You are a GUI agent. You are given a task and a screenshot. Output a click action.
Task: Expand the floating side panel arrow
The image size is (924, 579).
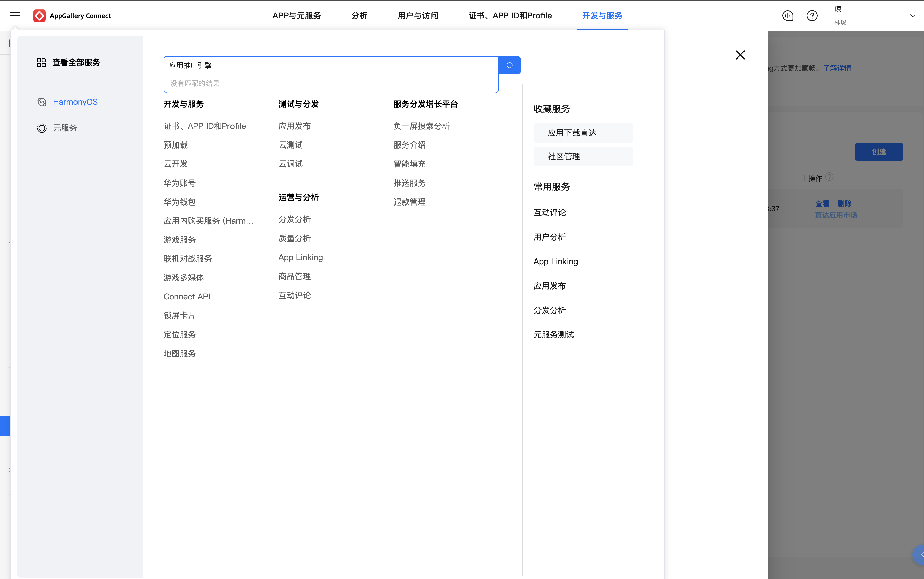click(x=919, y=555)
